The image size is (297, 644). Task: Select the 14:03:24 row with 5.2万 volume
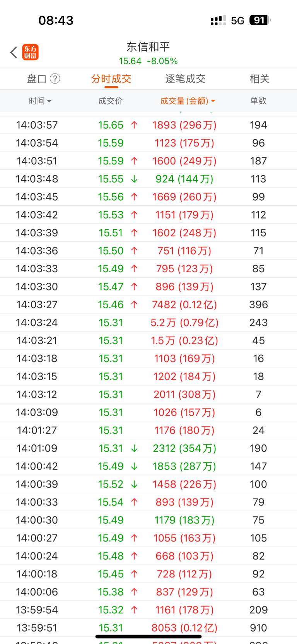(148, 323)
